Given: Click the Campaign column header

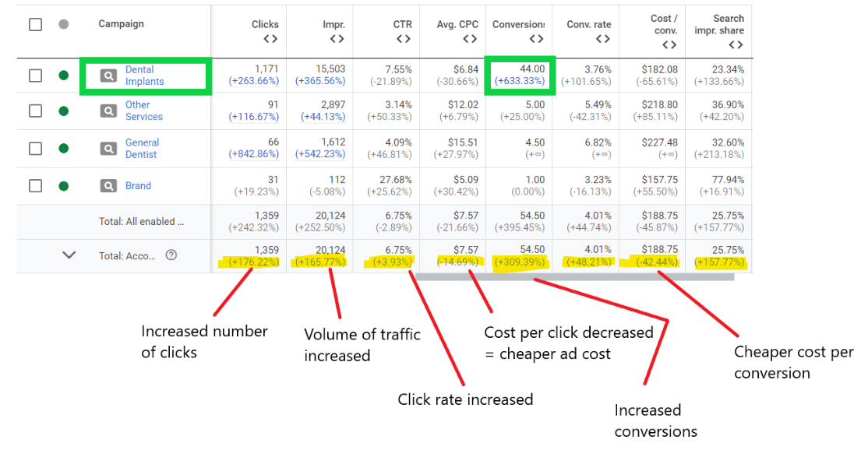Looking at the screenshot, I should coord(121,23).
